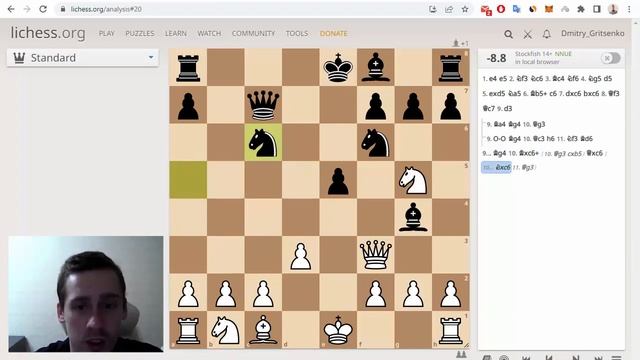The height and width of the screenshot is (360, 640).
Task: Open the WATCH menu
Action: coord(209,33)
